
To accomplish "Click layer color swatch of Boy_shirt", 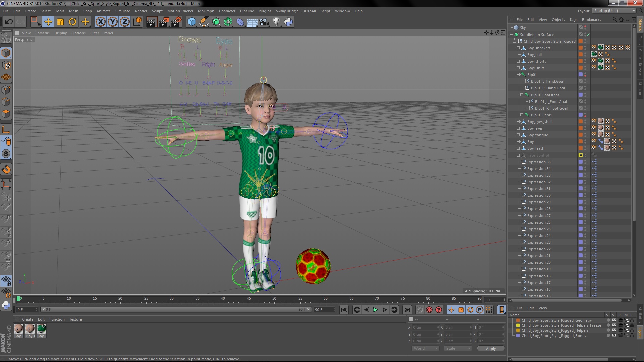I will (x=581, y=68).
